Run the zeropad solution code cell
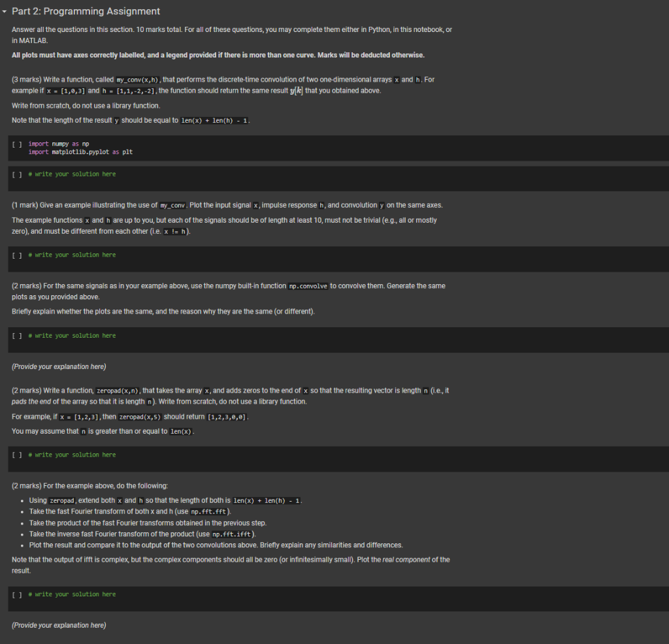 (17, 455)
